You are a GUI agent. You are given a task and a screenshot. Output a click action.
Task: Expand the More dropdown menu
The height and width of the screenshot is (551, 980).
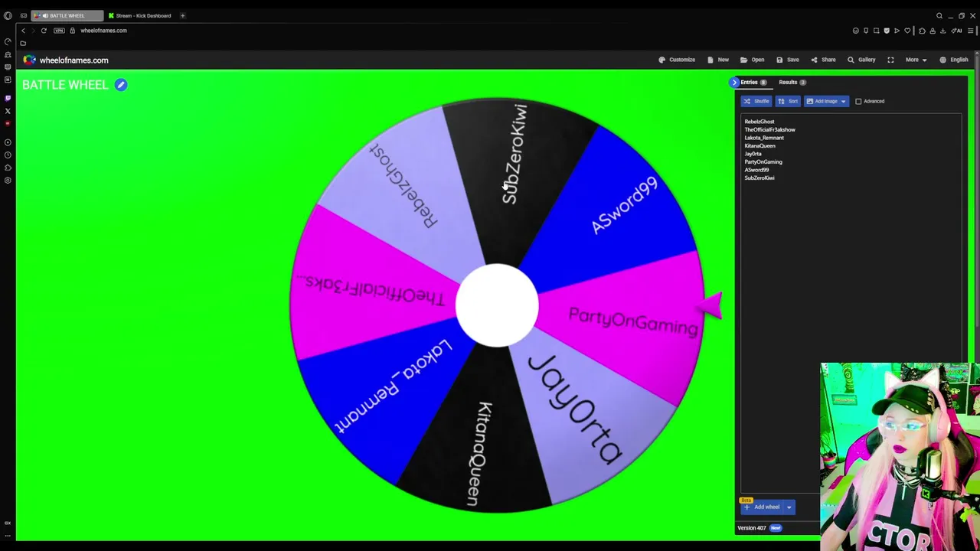pos(916,60)
